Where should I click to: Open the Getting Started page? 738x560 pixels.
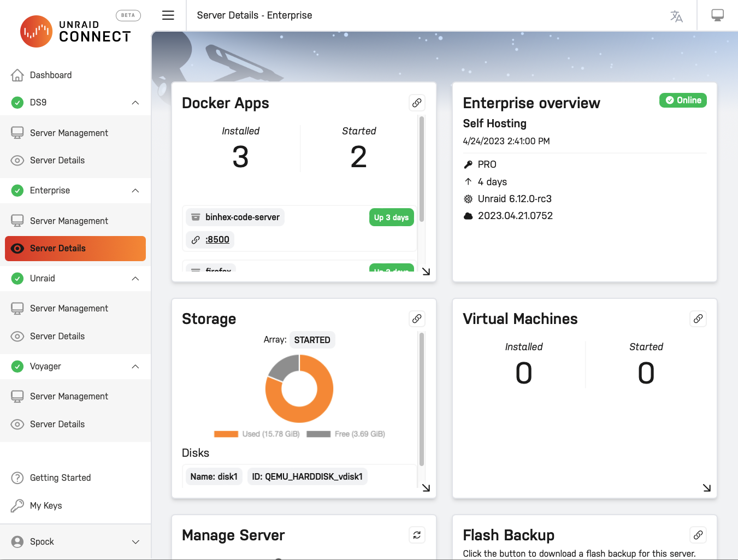point(75,478)
